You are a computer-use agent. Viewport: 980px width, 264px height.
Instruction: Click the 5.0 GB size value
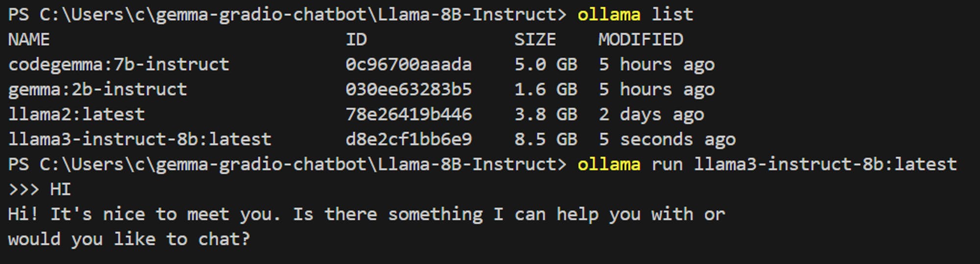pos(546,65)
